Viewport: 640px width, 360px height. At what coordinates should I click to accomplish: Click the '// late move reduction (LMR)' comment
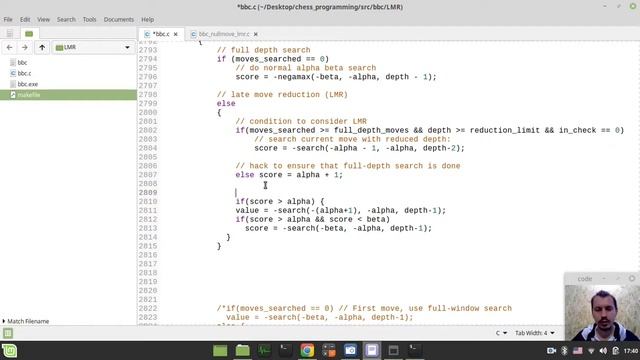(282, 95)
